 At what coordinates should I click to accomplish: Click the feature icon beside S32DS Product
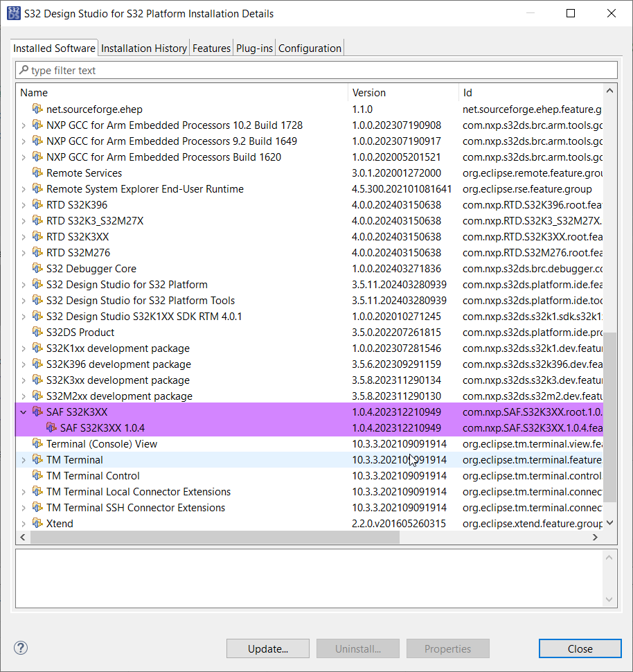(x=37, y=332)
